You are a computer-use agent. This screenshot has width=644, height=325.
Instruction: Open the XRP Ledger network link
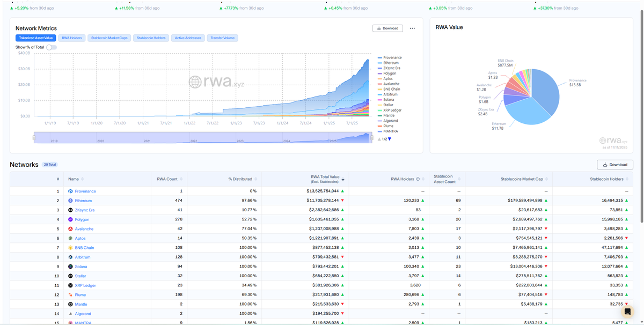pyautogui.click(x=85, y=285)
